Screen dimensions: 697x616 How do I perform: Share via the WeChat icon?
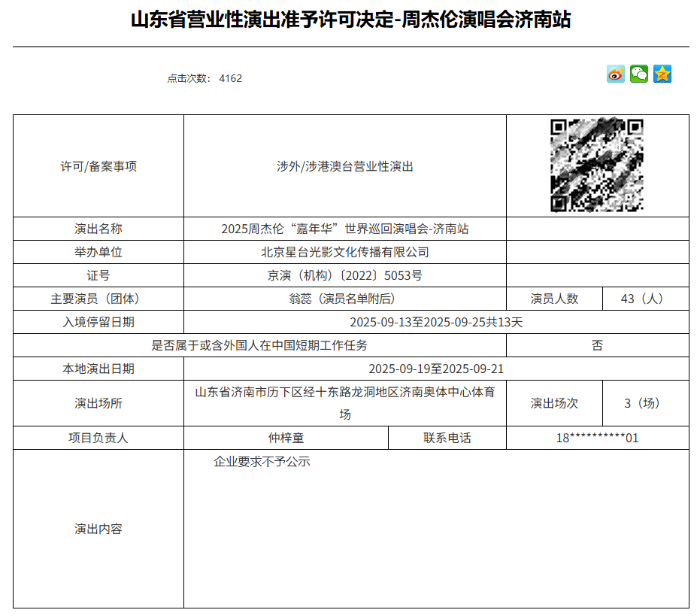pyautogui.click(x=639, y=74)
